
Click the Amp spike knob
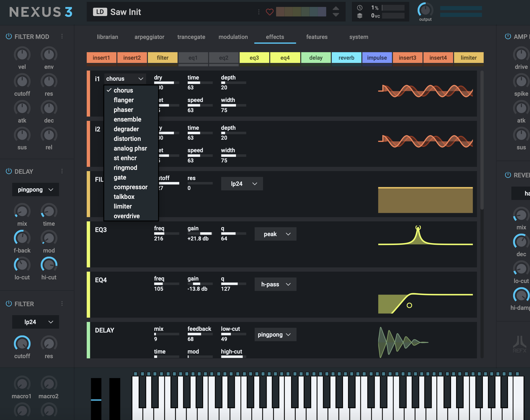tap(521, 81)
